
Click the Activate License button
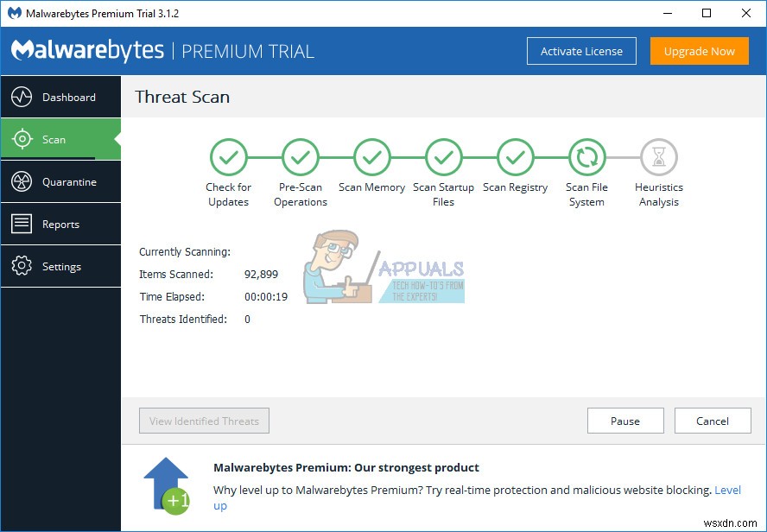coord(581,51)
